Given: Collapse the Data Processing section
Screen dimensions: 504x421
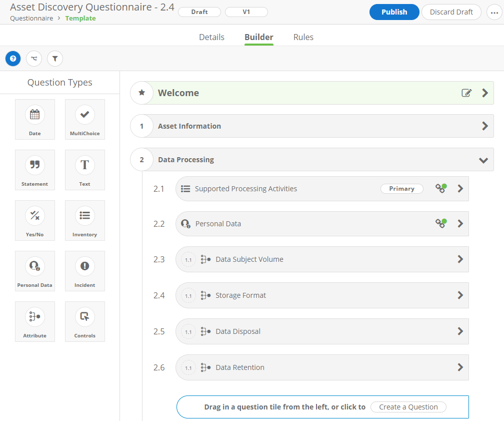Looking at the screenshot, I should click(x=483, y=159).
